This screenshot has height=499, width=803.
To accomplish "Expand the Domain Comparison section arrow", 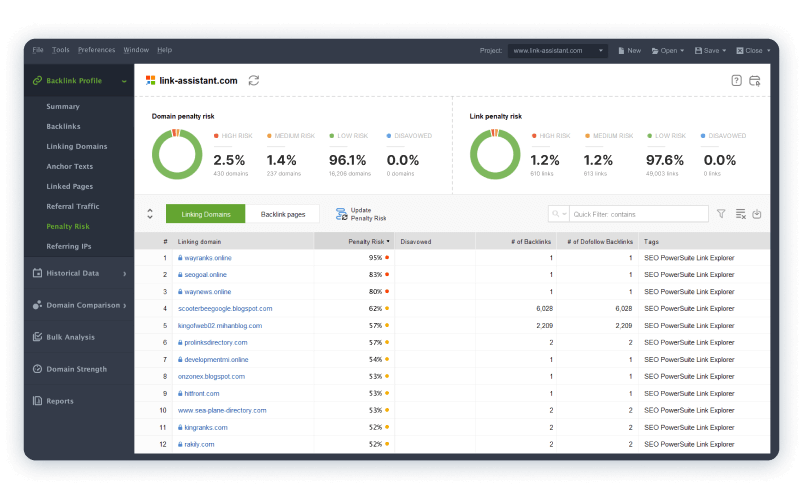I will [124, 305].
